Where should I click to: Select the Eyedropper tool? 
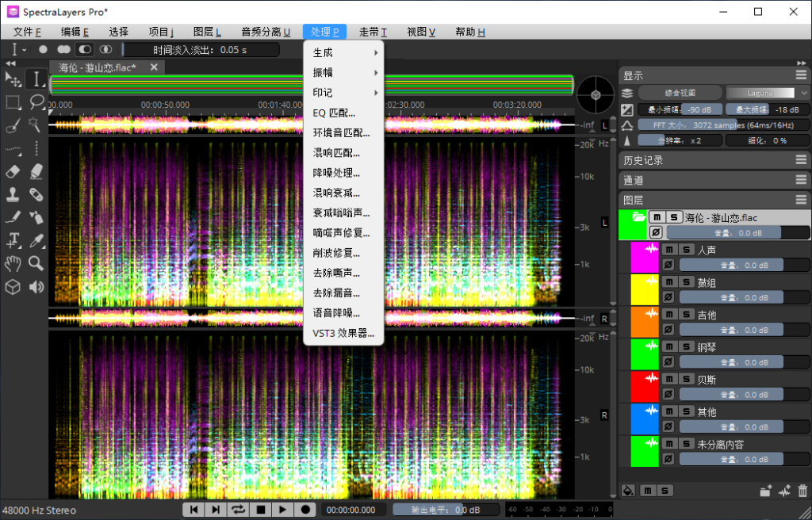pyautogui.click(x=36, y=240)
